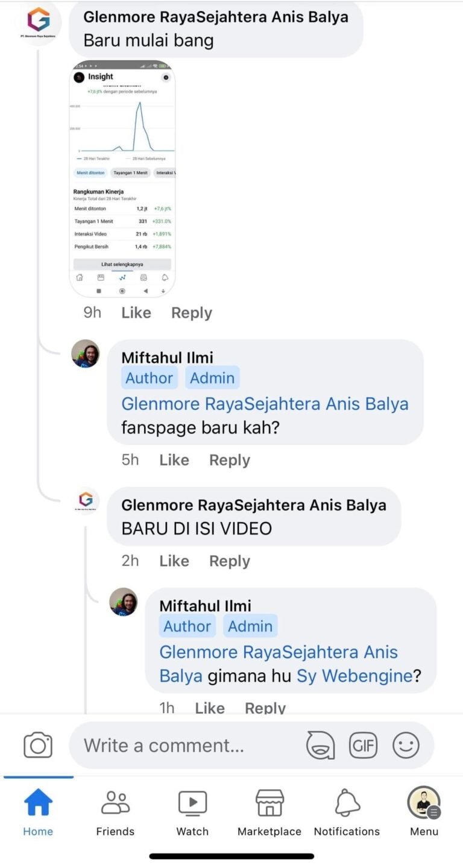
Task: Like the "Baru mulai bang" comment
Action: tap(136, 313)
